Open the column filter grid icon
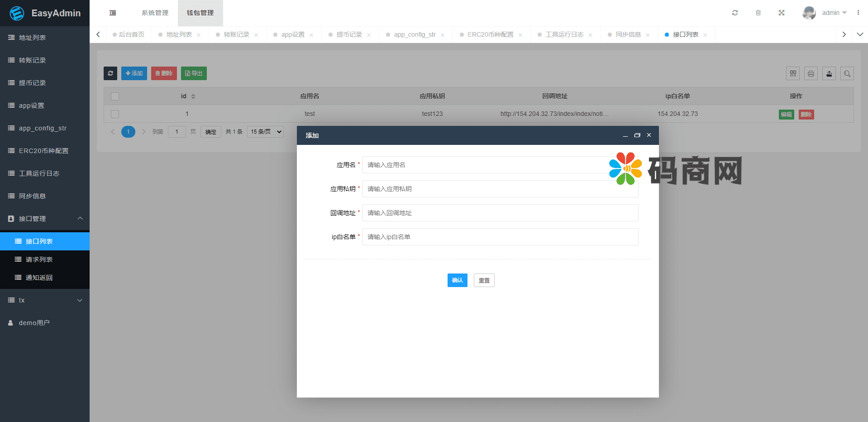Image resolution: width=868 pixels, height=422 pixels. (793, 73)
